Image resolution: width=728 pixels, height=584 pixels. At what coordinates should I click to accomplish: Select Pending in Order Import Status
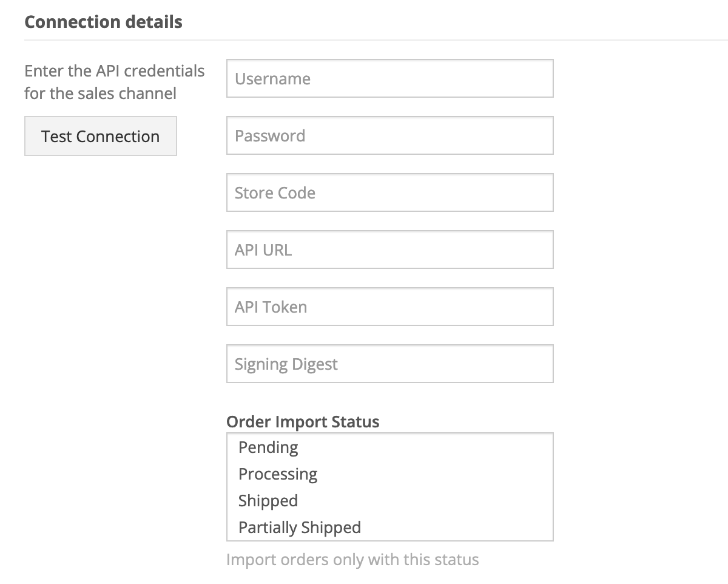(268, 447)
